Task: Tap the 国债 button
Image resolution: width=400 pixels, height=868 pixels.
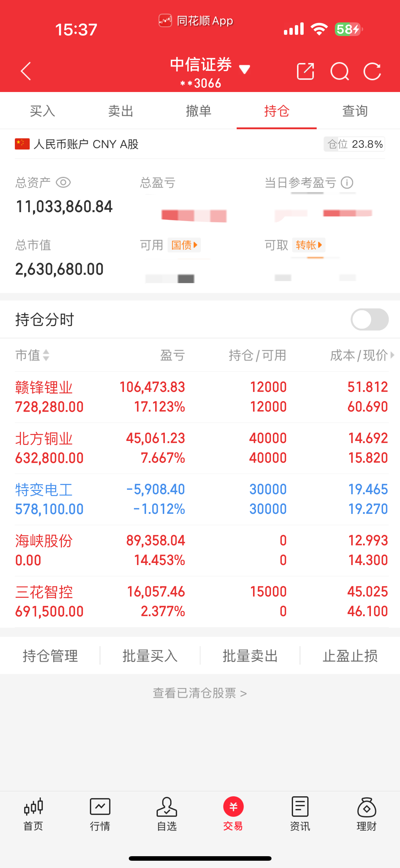Action: click(184, 245)
